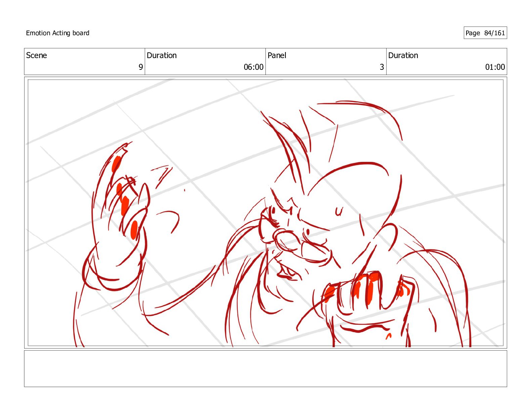This screenshot has width=532, height=411.
Task: Click the scene duration value '06:00'
Action: click(254, 67)
